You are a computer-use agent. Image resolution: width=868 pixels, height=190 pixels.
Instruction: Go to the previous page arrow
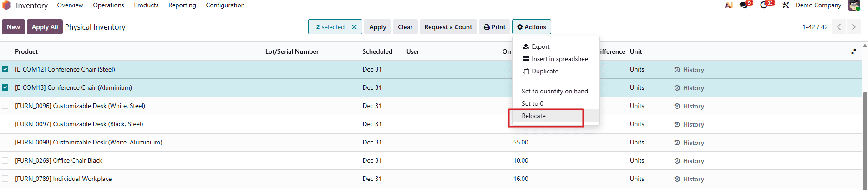click(839, 27)
